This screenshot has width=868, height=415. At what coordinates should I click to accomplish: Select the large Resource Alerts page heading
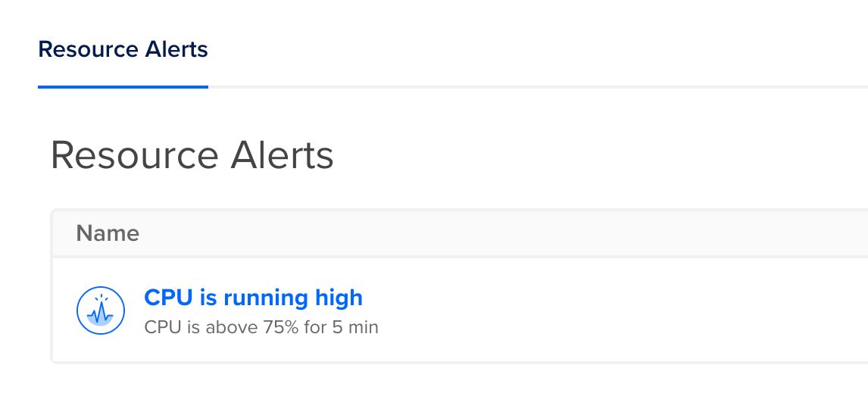click(x=192, y=155)
